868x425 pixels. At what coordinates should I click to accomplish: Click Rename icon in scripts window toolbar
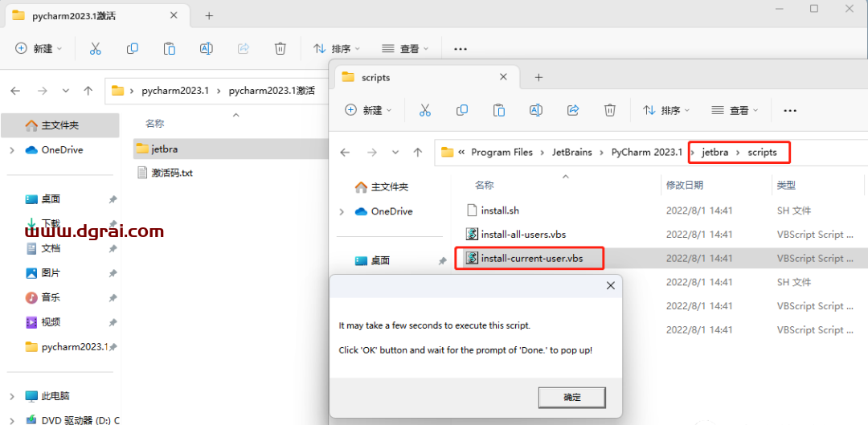pos(536,110)
